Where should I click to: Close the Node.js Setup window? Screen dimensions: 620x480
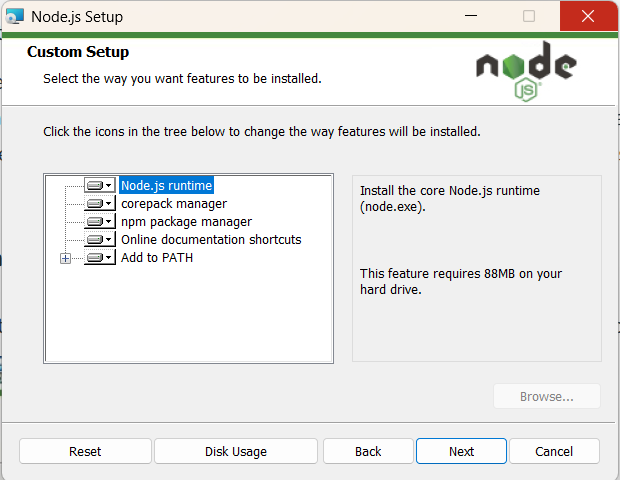pyautogui.click(x=588, y=16)
